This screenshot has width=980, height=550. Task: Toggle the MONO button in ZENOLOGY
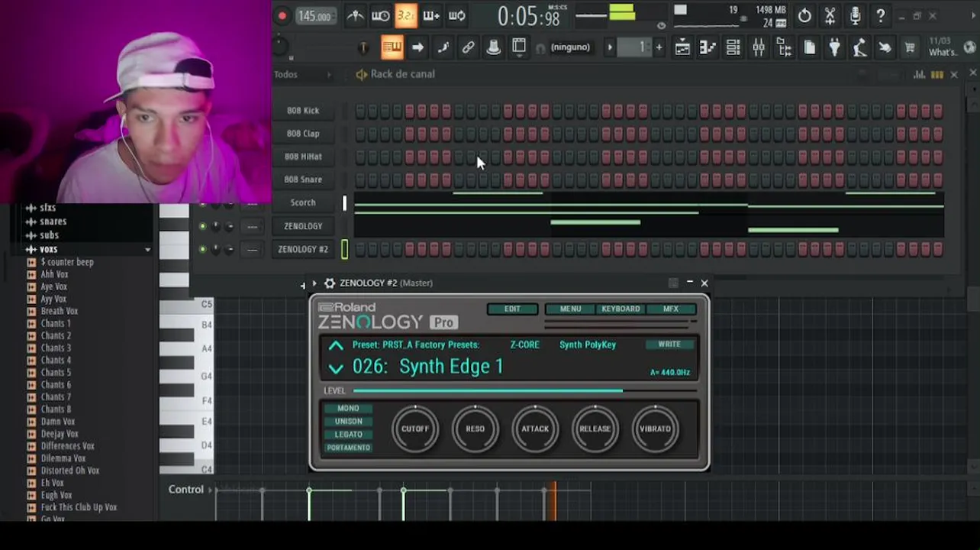348,409
